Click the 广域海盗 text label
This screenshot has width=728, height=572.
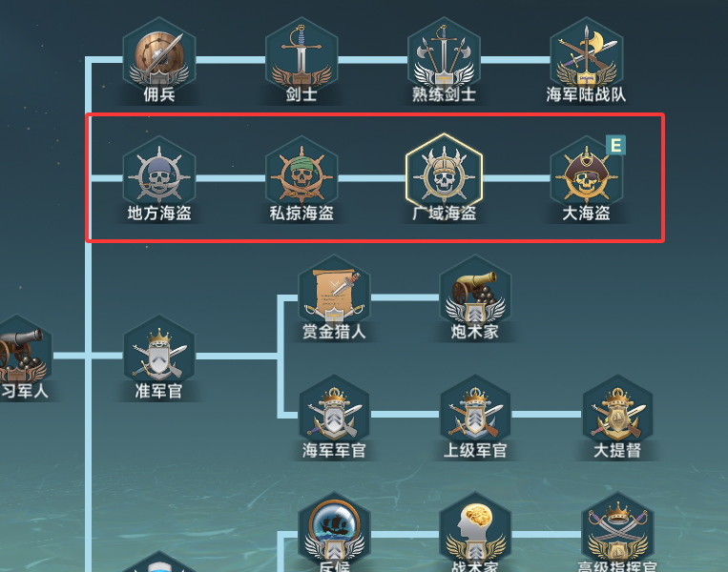coord(445,214)
